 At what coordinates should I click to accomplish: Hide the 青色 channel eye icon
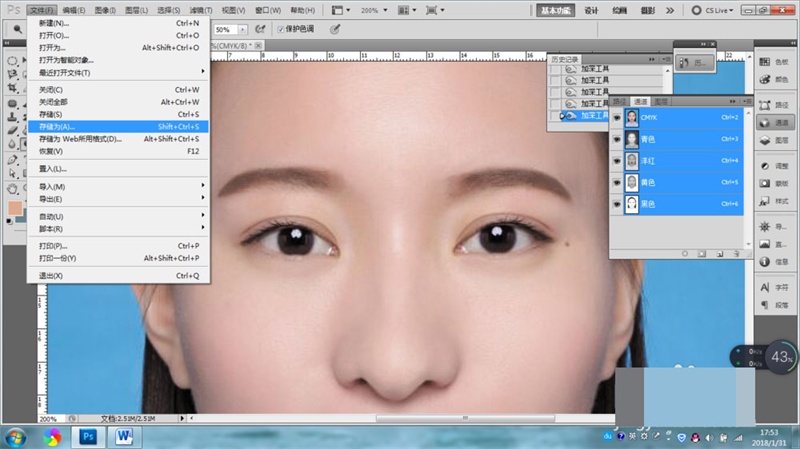tap(617, 139)
